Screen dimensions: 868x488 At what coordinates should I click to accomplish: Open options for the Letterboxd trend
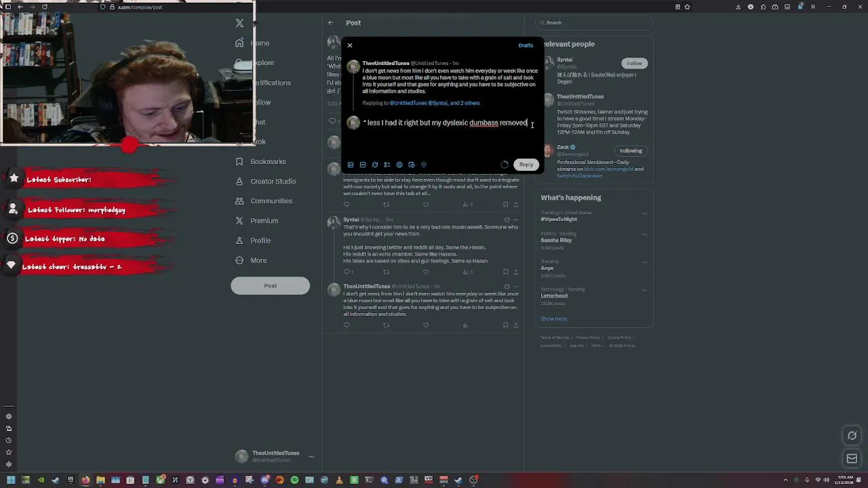[x=644, y=290]
